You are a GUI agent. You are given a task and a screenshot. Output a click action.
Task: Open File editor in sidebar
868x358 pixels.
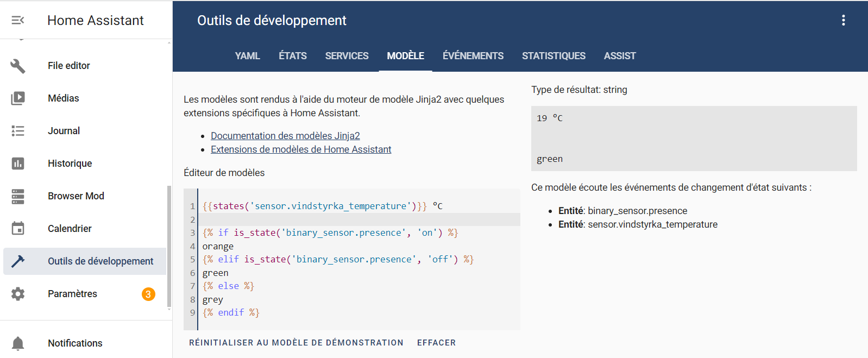[85, 66]
